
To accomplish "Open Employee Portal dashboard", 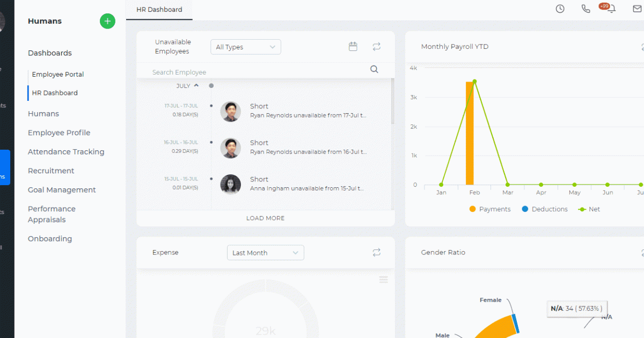I will pos(58,75).
